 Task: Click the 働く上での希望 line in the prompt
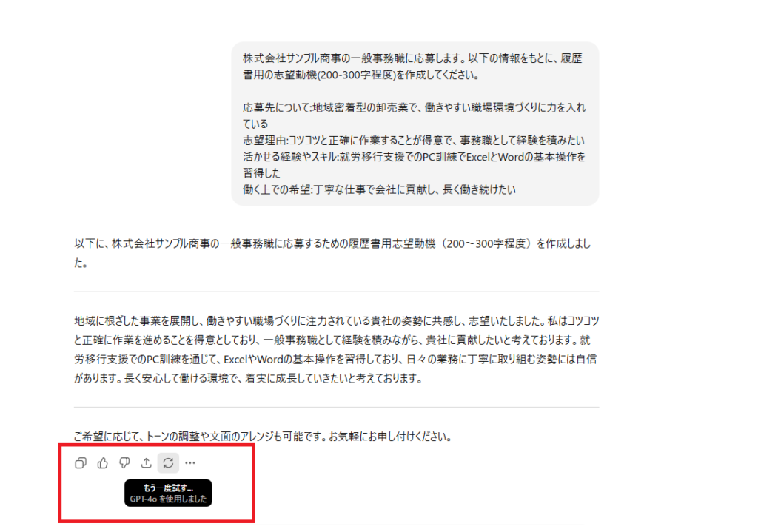[379, 189]
